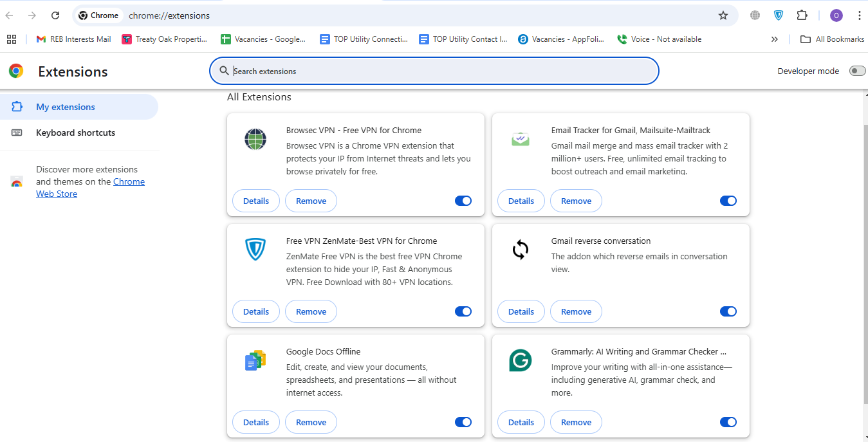Open Details for Browsec VPN
868x442 pixels.
click(x=256, y=201)
